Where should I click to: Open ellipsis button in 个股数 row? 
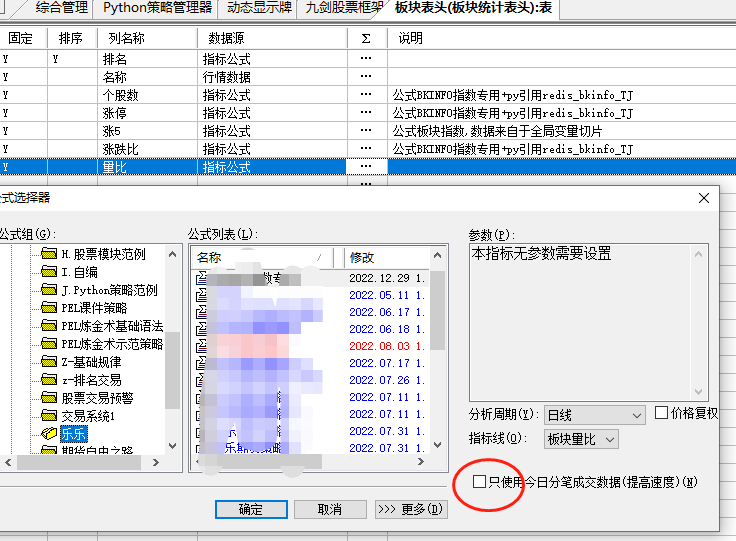tap(366, 95)
